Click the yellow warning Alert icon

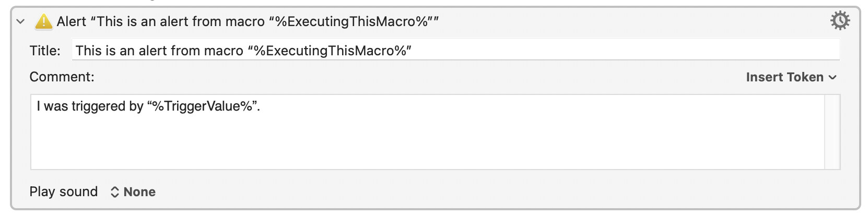click(43, 22)
